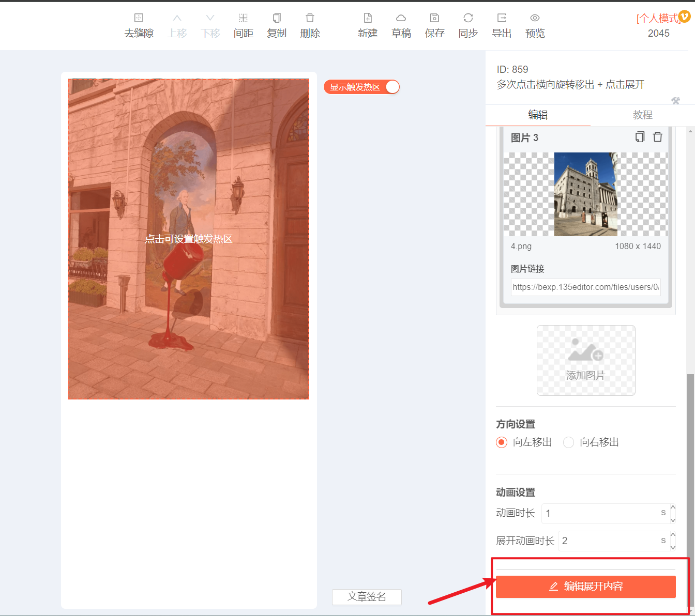
Task: Click the 点击可设置触发热区 canvas area
Action: pos(189,239)
